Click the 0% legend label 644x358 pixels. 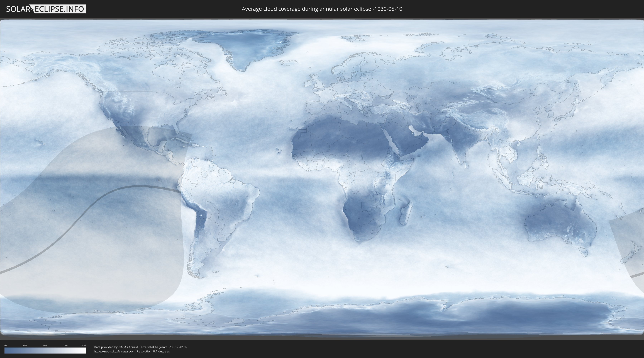pos(6,345)
